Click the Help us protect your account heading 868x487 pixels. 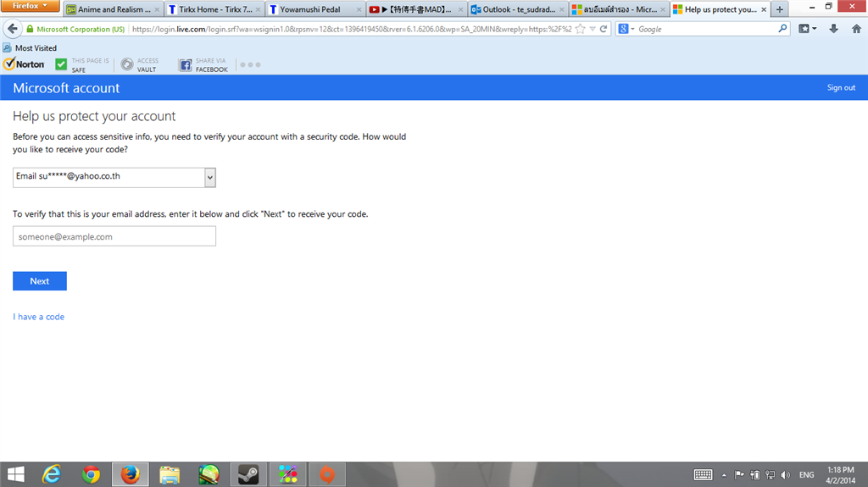[94, 116]
